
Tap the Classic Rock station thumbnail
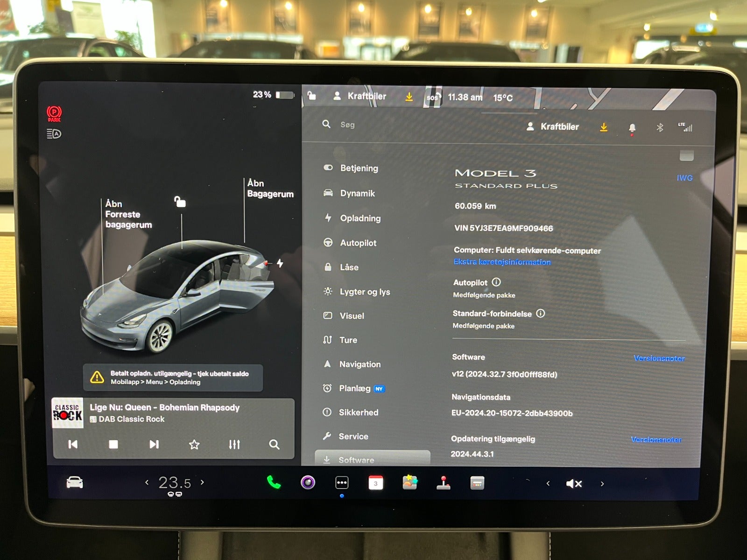pos(67,413)
